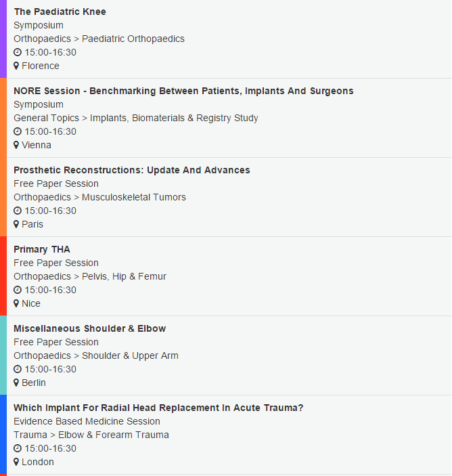This screenshot has width=452, height=476.
Task: Click the clock icon in NORE Session entry
Action: click(18, 131)
